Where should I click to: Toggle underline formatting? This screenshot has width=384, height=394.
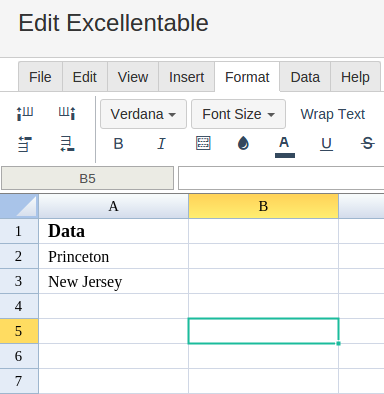click(326, 144)
